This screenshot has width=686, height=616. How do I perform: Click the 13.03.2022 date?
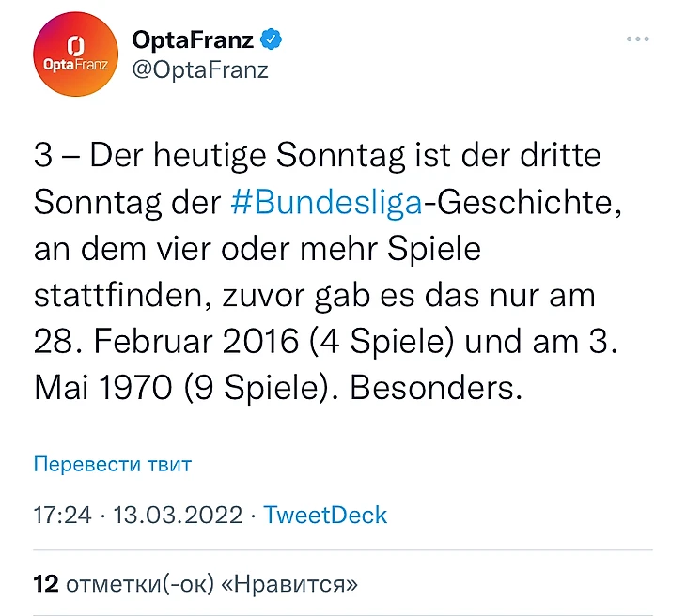[x=178, y=515]
